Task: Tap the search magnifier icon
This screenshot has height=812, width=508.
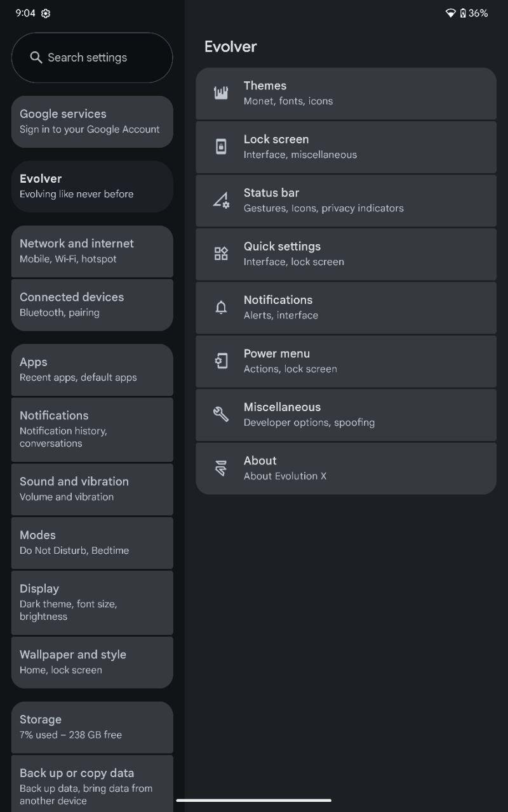Action: point(36,58)
